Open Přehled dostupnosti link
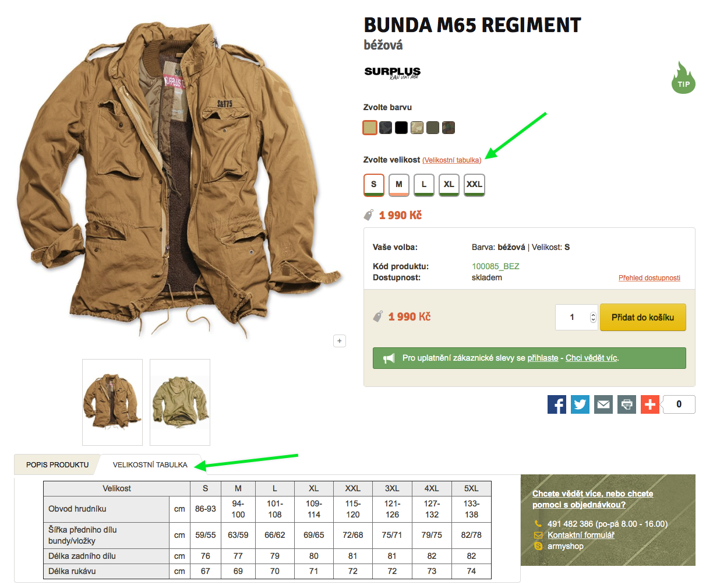Viewport: 706px width, 588px height. click(649, 278)
